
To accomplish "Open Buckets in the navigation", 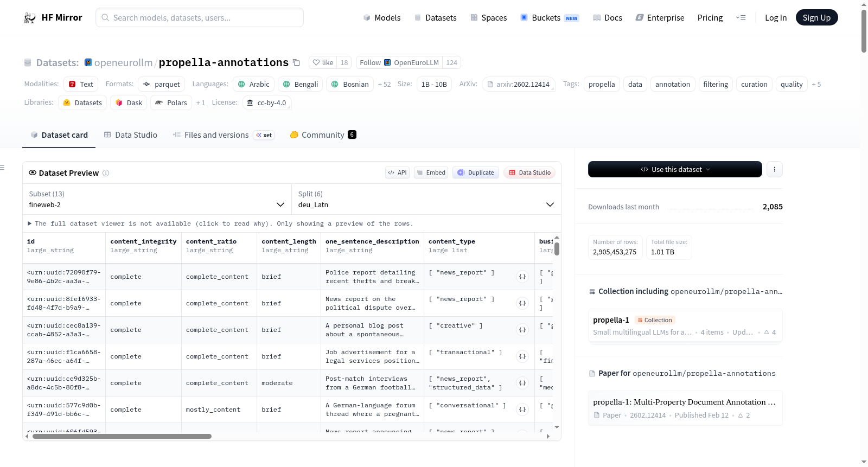I will coord(550,18).
